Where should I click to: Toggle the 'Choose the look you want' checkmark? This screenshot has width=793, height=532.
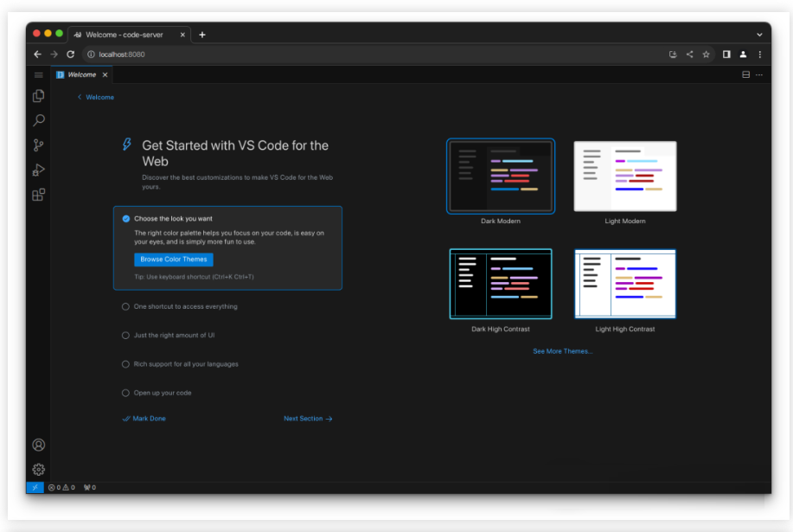click(x=126, y=219)
